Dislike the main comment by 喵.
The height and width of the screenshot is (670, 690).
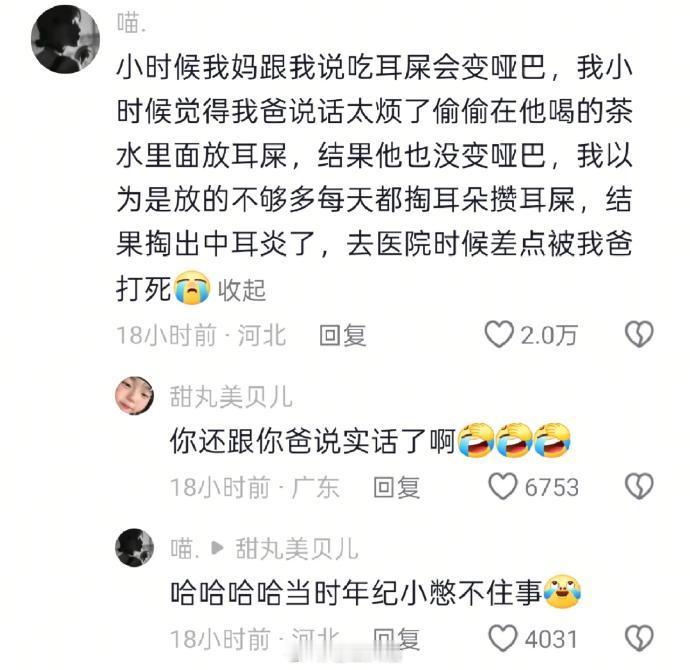[x=639, y=335]
